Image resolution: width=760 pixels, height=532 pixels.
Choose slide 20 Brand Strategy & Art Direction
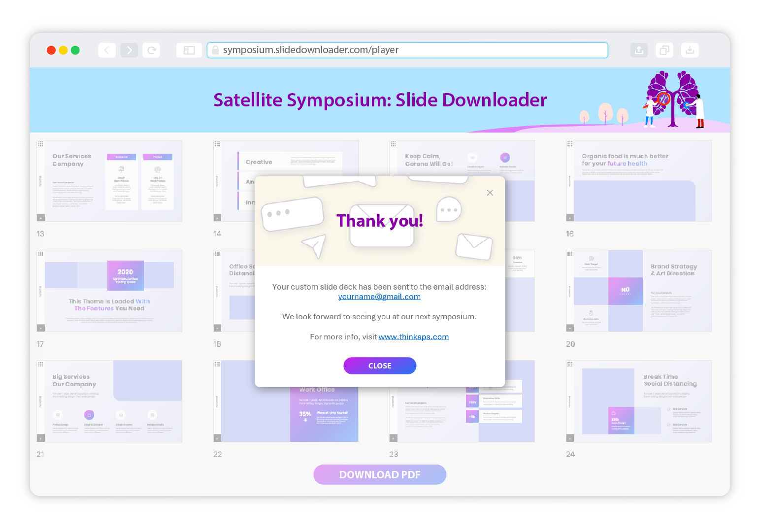638,291
